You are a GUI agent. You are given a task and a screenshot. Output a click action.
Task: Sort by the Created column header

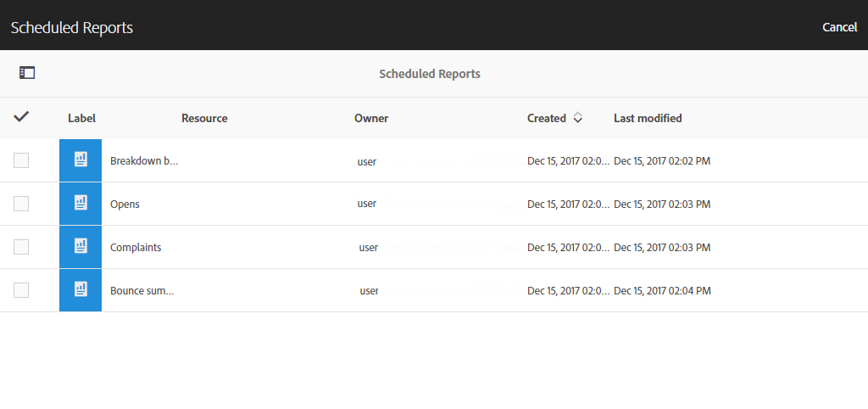[546, 118]
